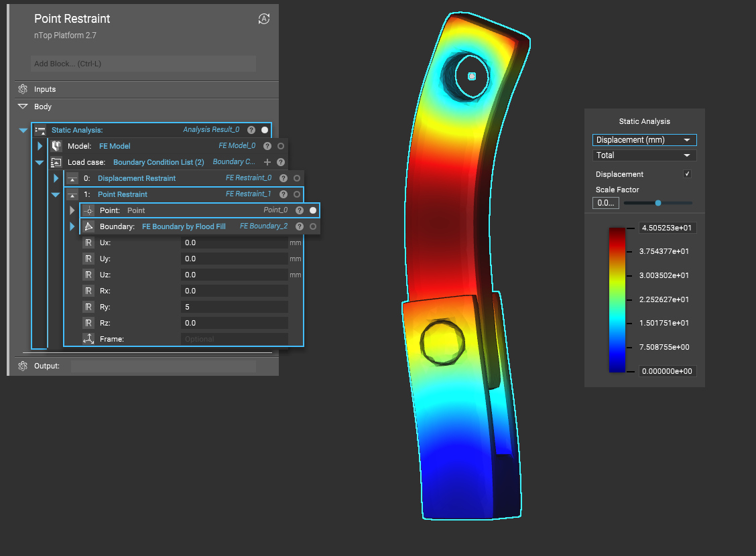
Task: Click the Displacement Restraint block name
Action: pos(137,178)
